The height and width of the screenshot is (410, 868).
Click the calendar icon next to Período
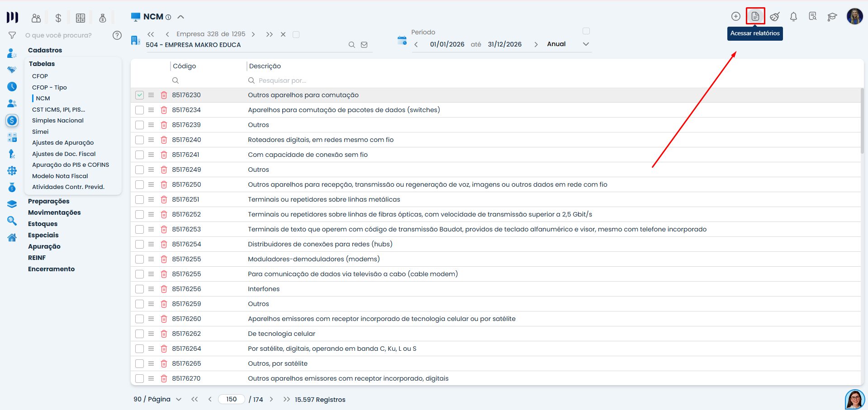(x=402, y=40)
